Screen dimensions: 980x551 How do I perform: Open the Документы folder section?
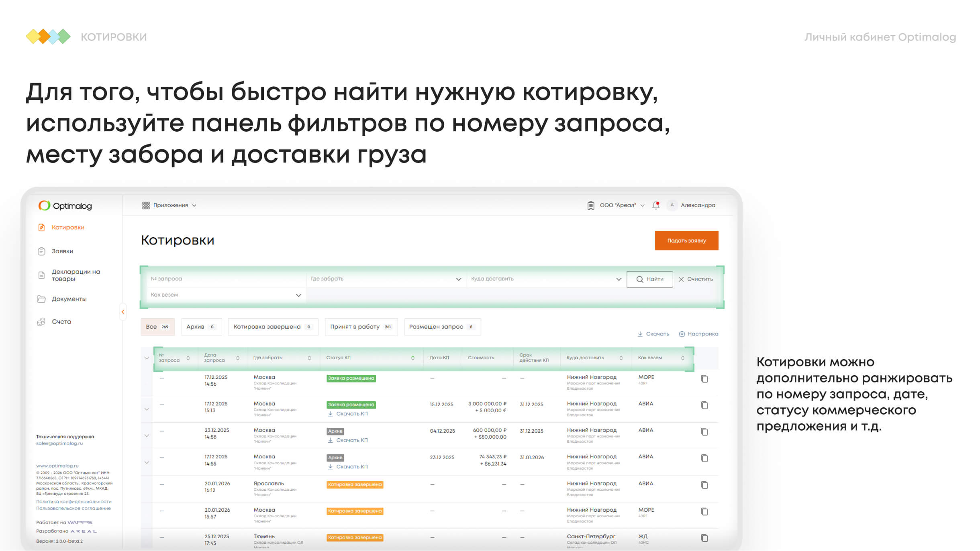coord(69,299)
